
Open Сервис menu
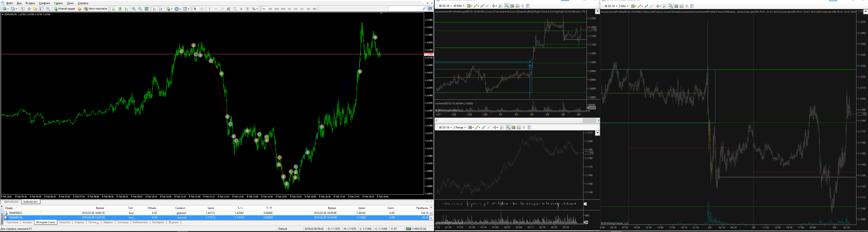(59, 3)
